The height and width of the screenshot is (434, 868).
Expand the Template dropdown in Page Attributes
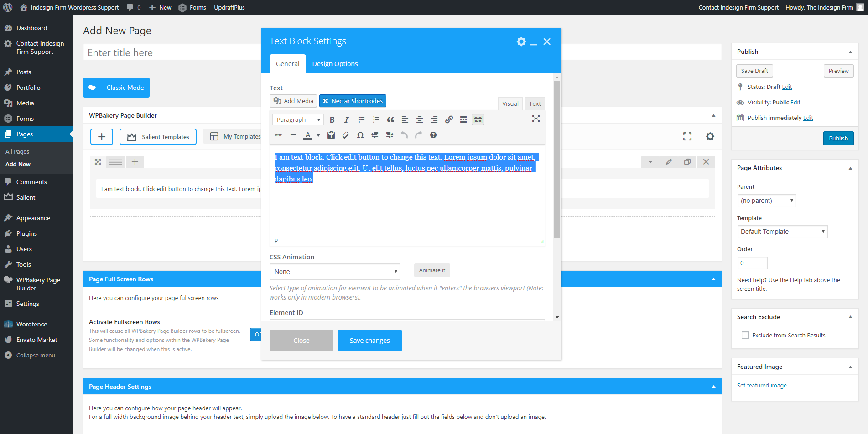pos(782,232)
